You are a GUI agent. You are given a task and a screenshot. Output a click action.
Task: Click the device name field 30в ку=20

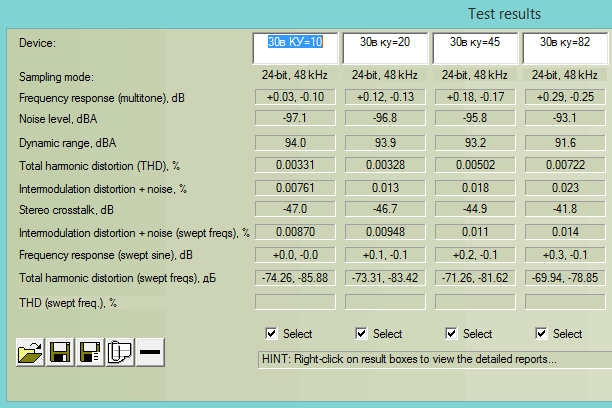385,48
